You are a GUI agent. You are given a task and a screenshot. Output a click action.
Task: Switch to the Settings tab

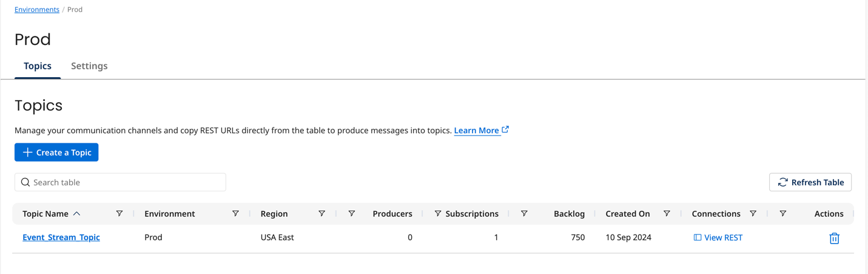click(x=89, y=66)
